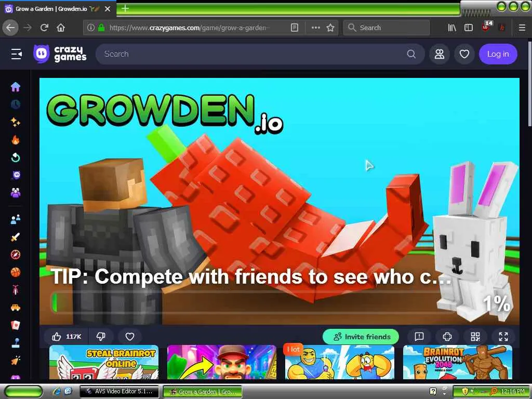Switch to AVS Video Editor taskbar item

(x=119, y=392)
